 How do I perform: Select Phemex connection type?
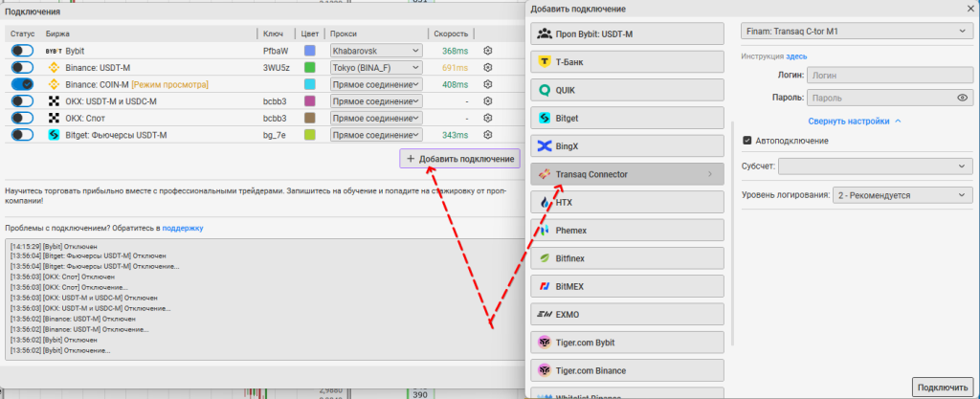pos(627,231)
